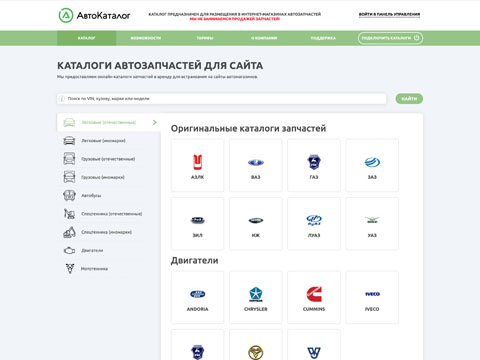The width and height of the screenshot is (480, 360).
Task: Open the Автобусы bus icon category
Action: [x=69, y=195]
